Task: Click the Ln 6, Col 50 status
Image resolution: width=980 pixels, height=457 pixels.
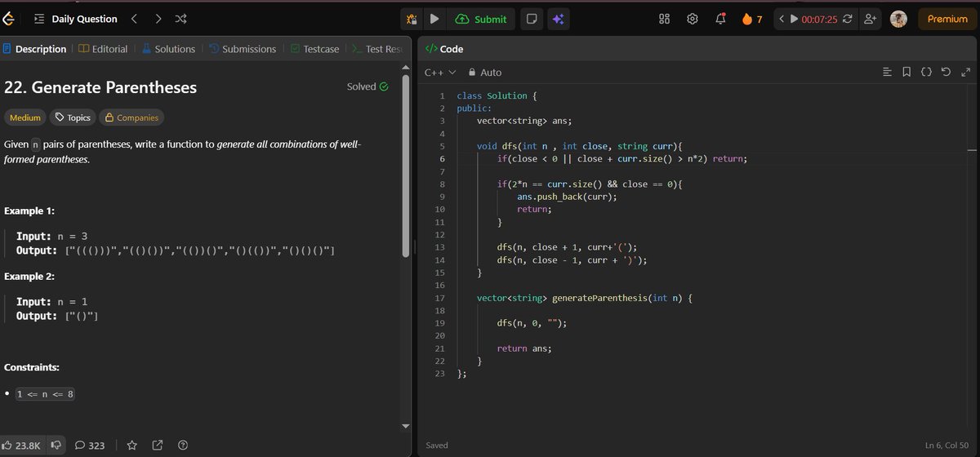Action: click(x=948, y=446)
